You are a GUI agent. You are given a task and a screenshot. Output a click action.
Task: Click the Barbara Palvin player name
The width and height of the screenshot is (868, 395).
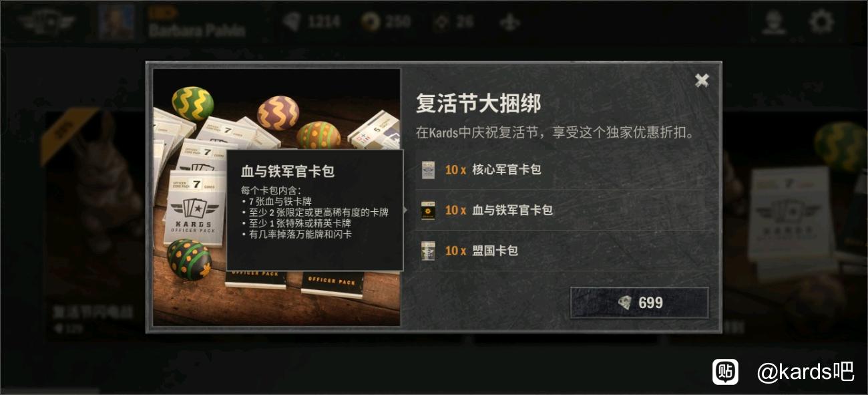[197, 30]
